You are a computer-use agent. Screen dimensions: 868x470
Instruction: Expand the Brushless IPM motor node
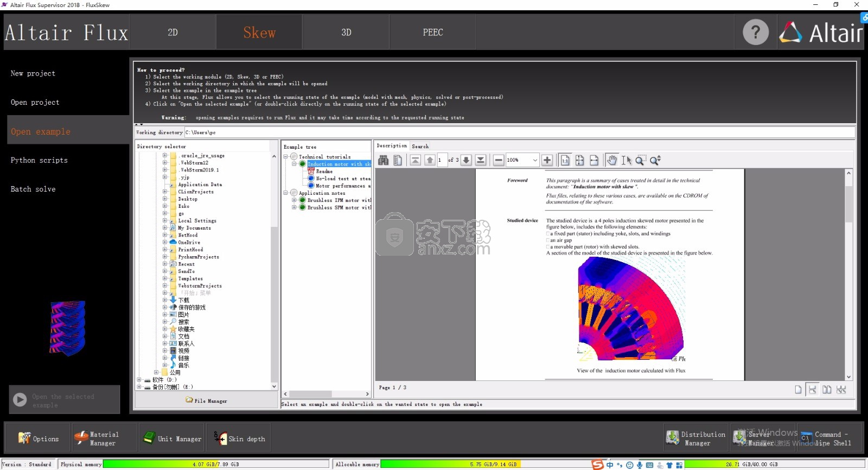coord(295,200)
